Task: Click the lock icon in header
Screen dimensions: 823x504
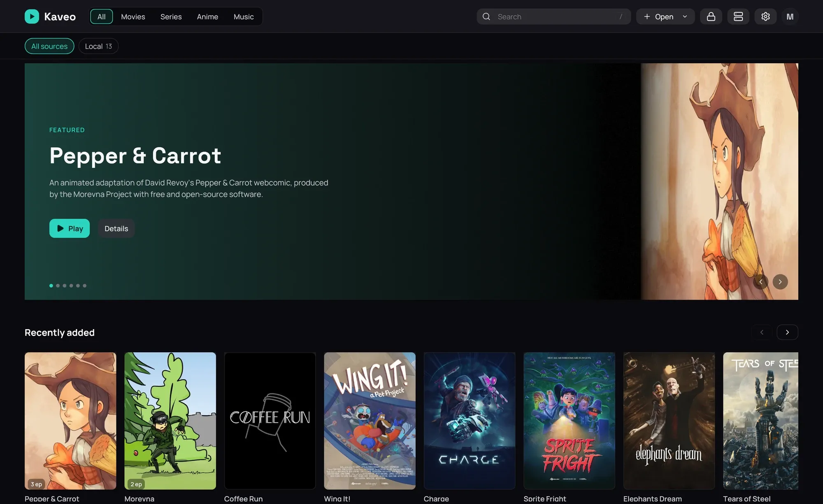Action: tap(711, 16)
